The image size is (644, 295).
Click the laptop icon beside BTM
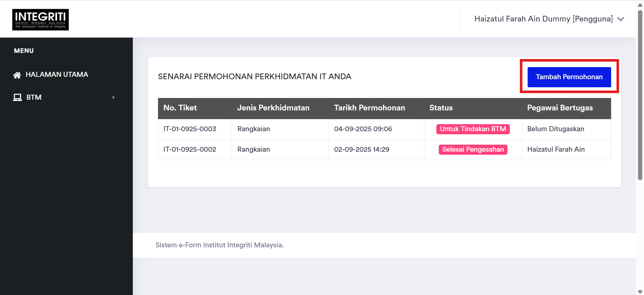pos(17,97)
